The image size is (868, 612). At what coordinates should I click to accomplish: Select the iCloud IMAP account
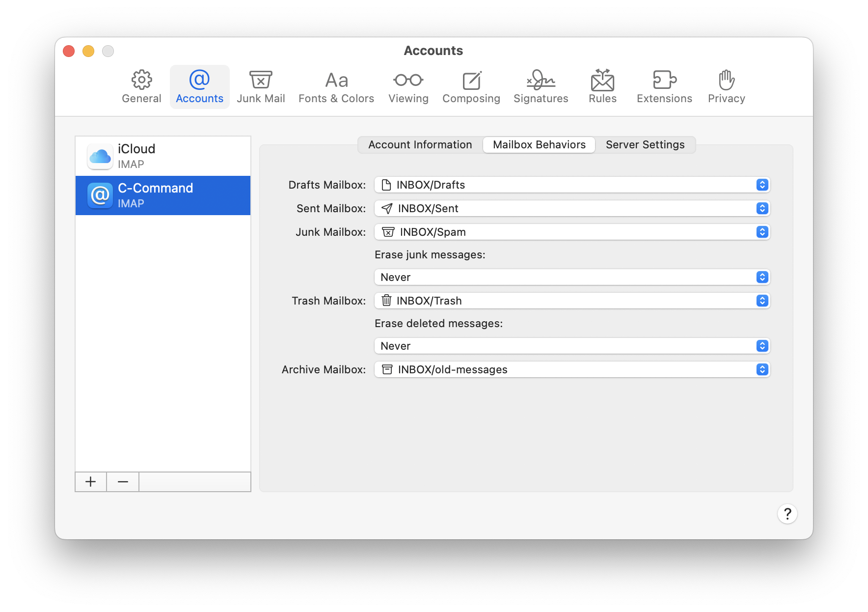(x=162, y=155)
